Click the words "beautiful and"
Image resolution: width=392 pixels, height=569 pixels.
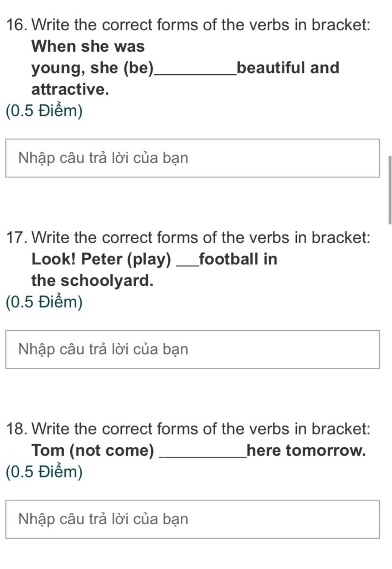[288, 68]
